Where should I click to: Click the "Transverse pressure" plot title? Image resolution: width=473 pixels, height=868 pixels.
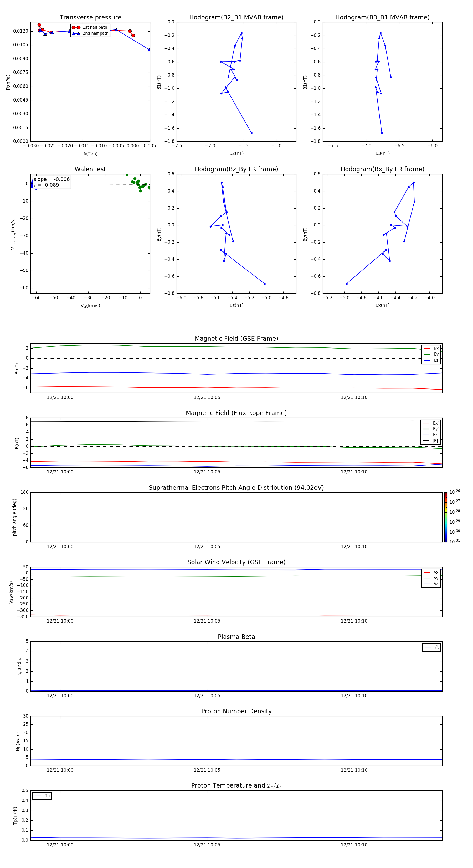[x=90, y=17]
